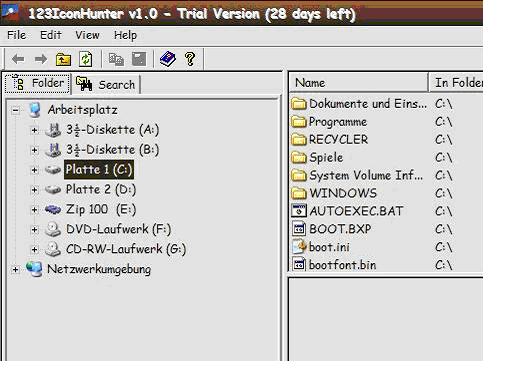Click the RECYCLER folder icon
Screen dimensions: 512x384
tap(299, 139)
